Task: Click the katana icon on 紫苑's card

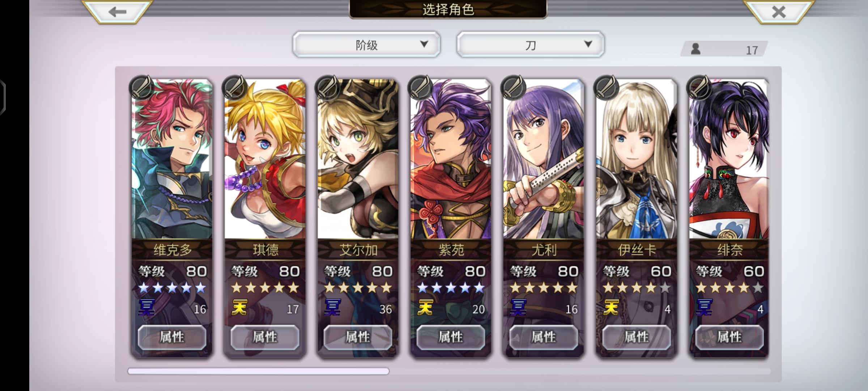Action: [420, 88]
